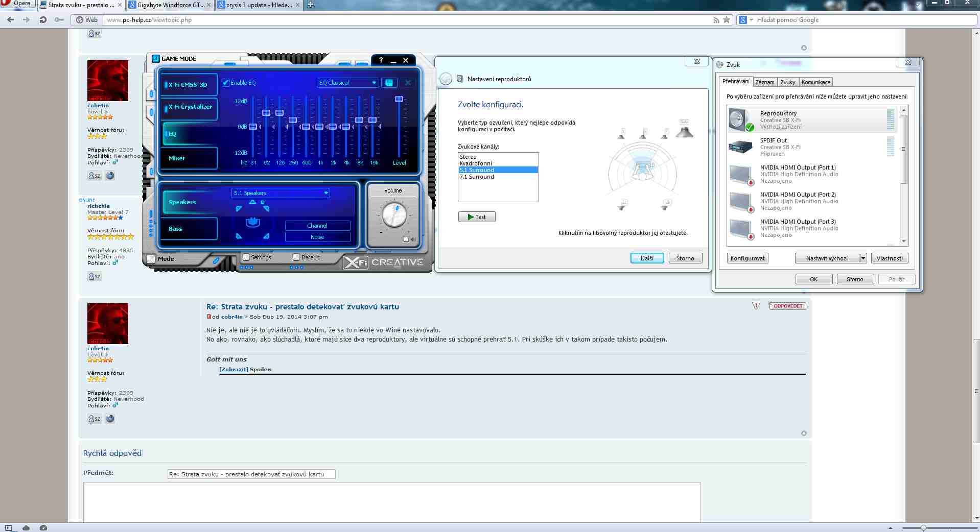
Task: Expand the Nastavit výchozí dropdown arrow
Action: coord(863,258)
